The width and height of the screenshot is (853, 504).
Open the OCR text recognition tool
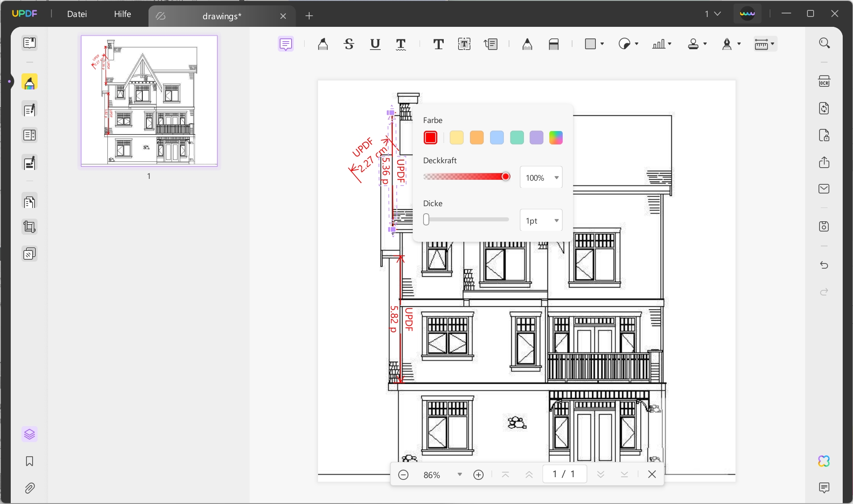click(824, 81)
